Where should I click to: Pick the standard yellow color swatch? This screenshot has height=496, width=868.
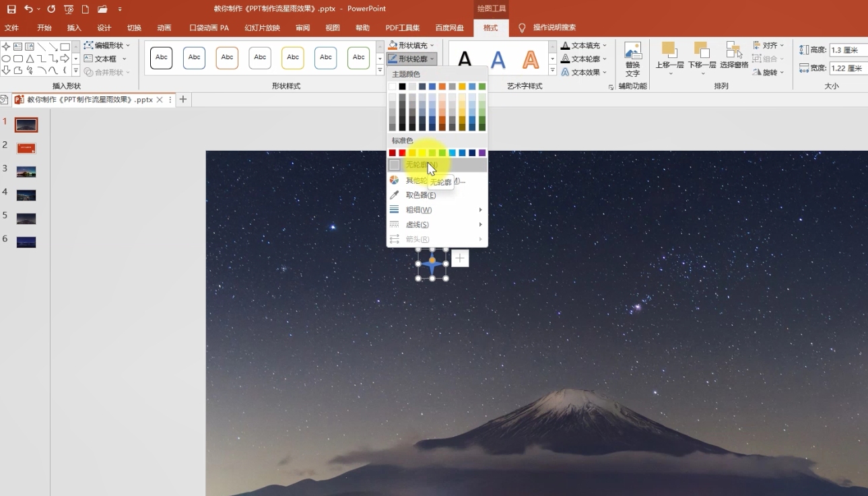pos(422,153)
